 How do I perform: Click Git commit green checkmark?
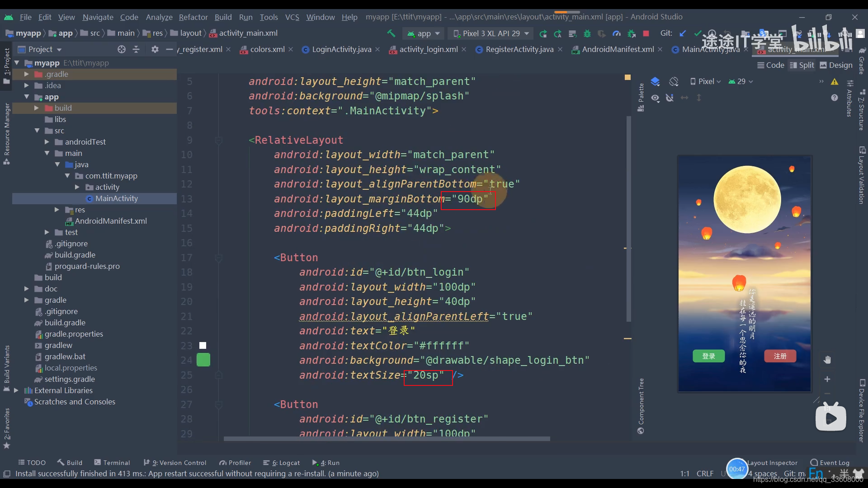tap(698, 33)
